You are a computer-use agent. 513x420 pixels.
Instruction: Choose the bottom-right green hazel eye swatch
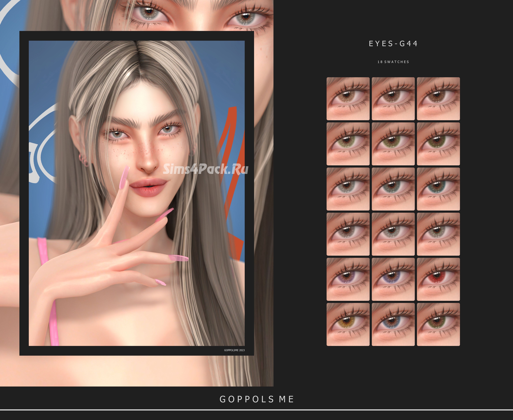pyautogui.click(x=438, y=324)
